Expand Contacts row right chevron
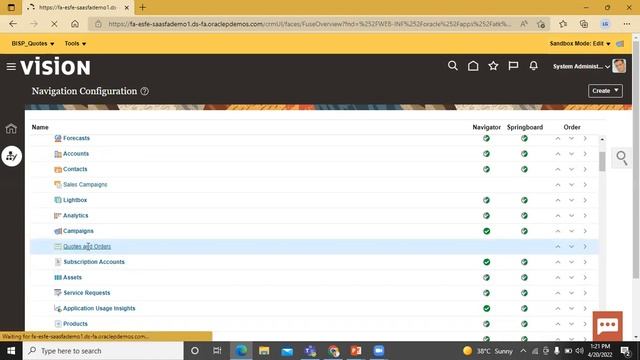The width and height of the screenshot is (640, 360). (x=585, y=169)
